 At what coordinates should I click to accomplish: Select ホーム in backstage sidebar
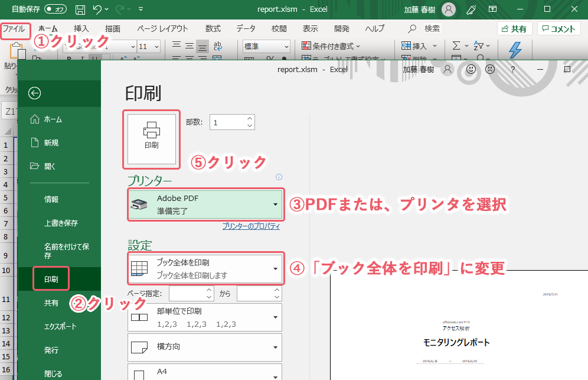59,119
